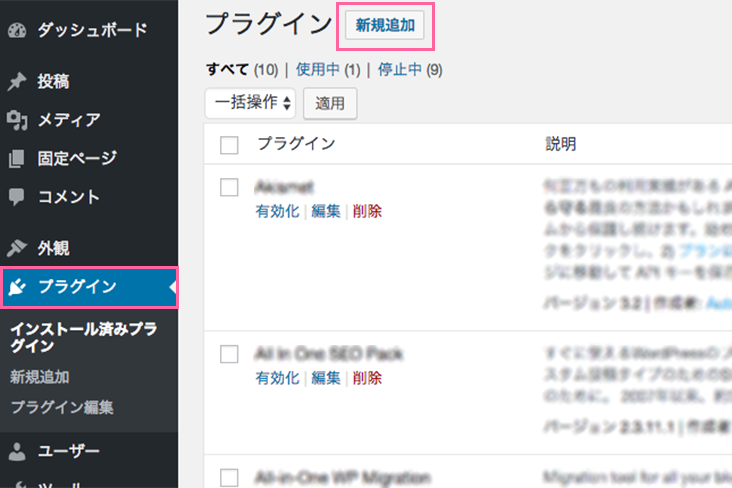
Task: Click the 新規追加 button beside page title
Action: click(385, 25)
